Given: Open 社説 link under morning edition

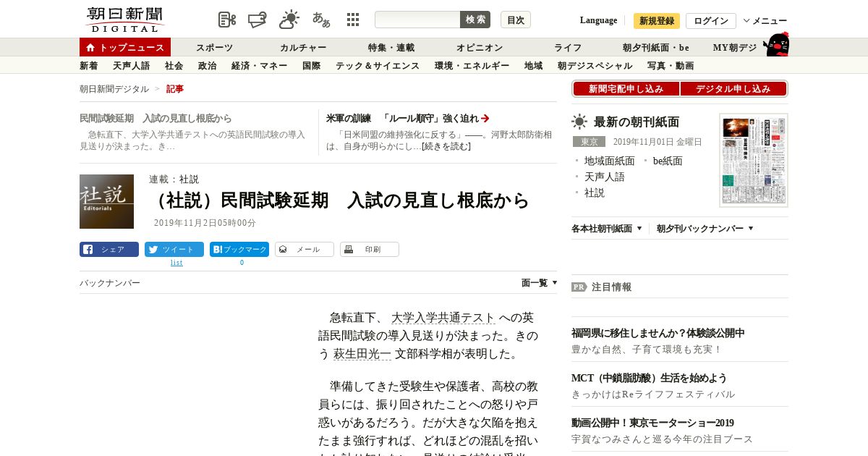Looking at the screenshot, I should pos(595,193).
